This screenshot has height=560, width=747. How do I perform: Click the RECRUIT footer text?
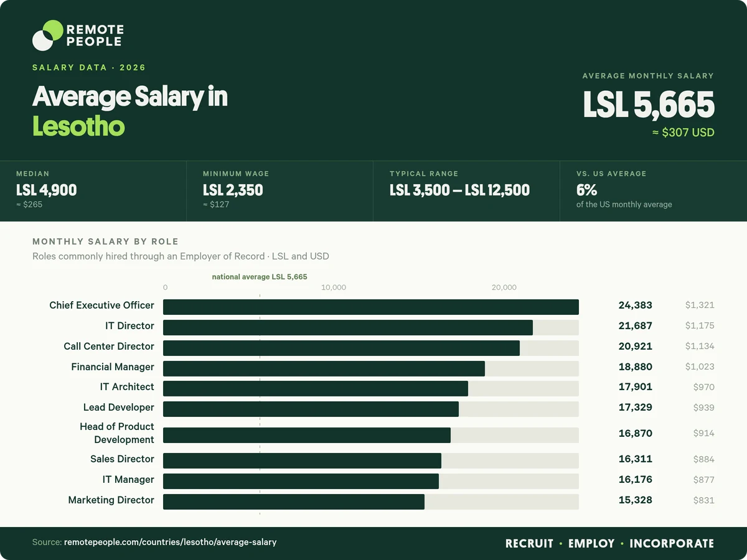point(529,544)
